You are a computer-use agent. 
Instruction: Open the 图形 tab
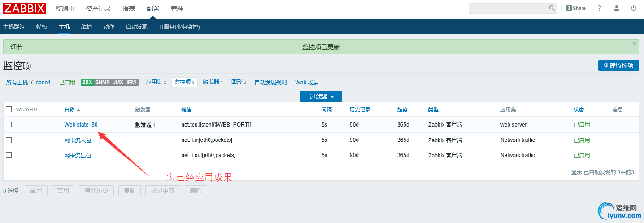[239, 82]
